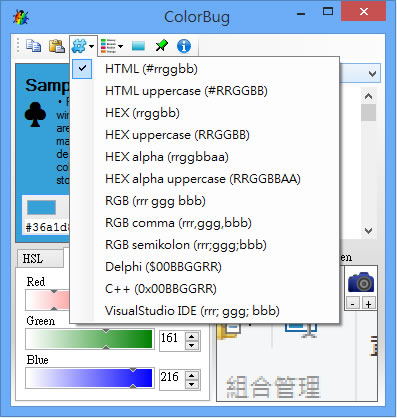Click scrollbar down arrow in list
The image size is (397, 418).
368,230
